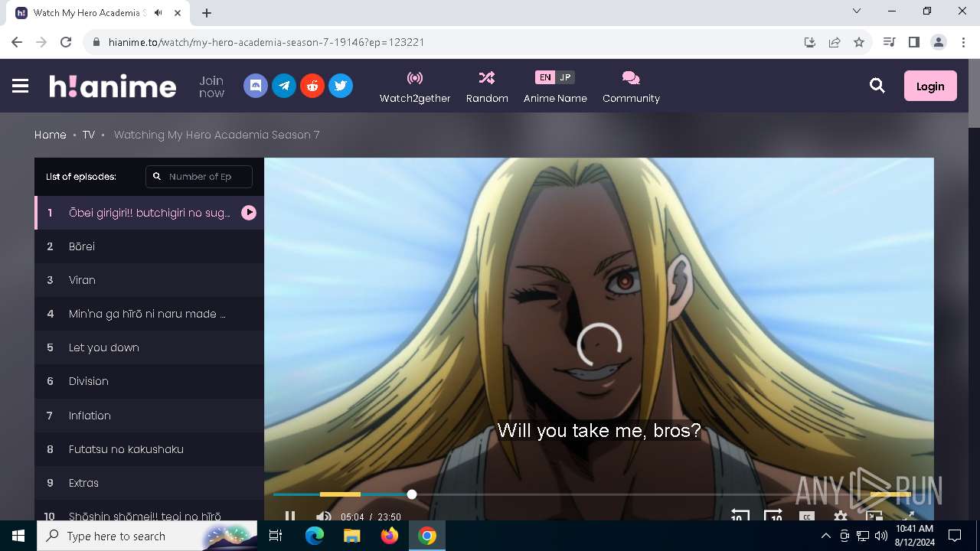Bookmark this tab with star

click(x=859, y=42)
